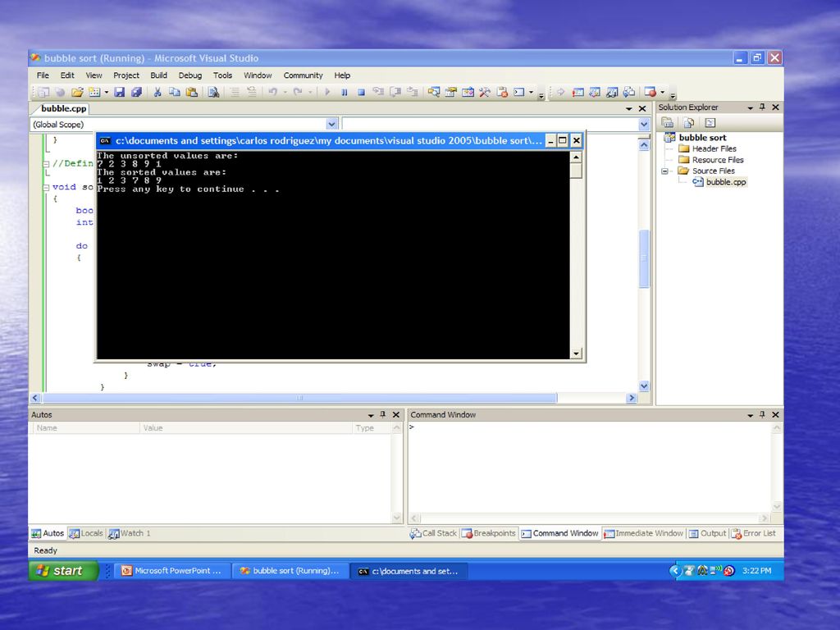Collapse the Source Files tree node
The height and width of the screenshot is (630, 840).
click(x=664, y=171)
